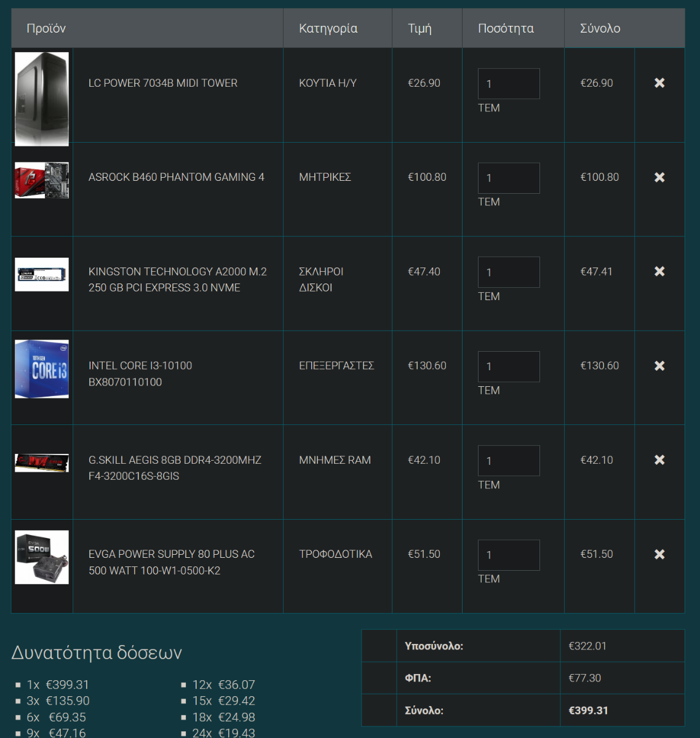The image size is (700, 738).
Task: Click the Δυνατότητα δόσεων heading
Action: 97,653
